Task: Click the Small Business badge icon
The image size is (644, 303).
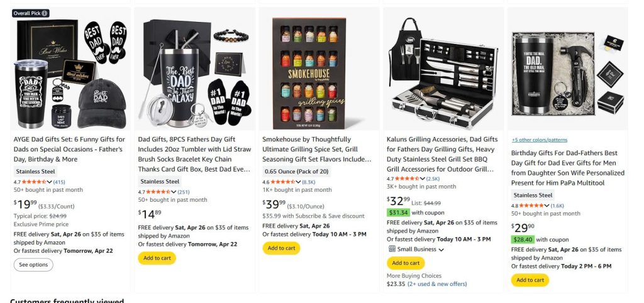Action: click(392, 249)
